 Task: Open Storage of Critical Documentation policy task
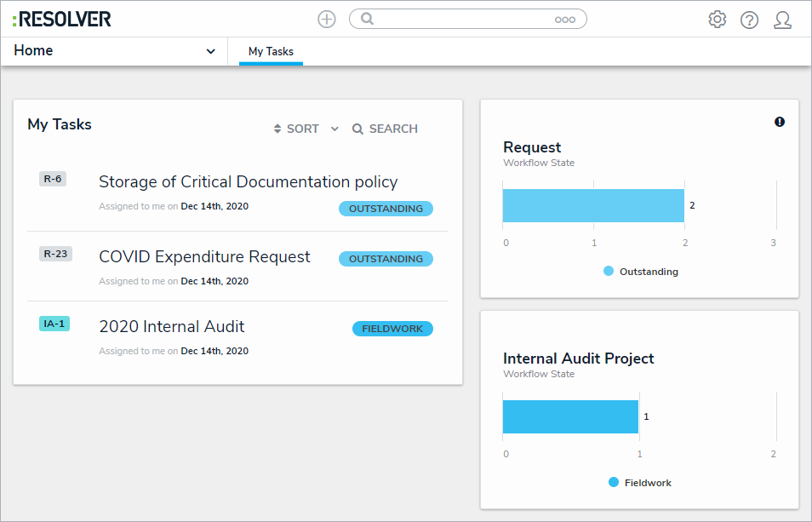248,182
